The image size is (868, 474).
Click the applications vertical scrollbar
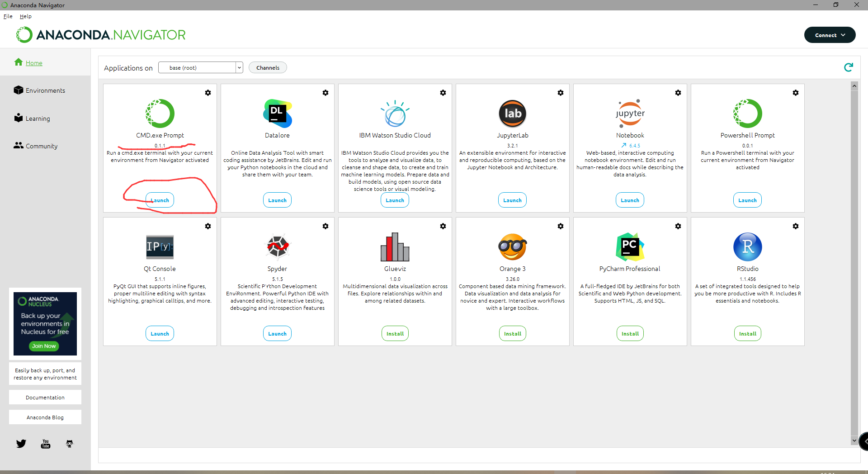coord(854,262)
